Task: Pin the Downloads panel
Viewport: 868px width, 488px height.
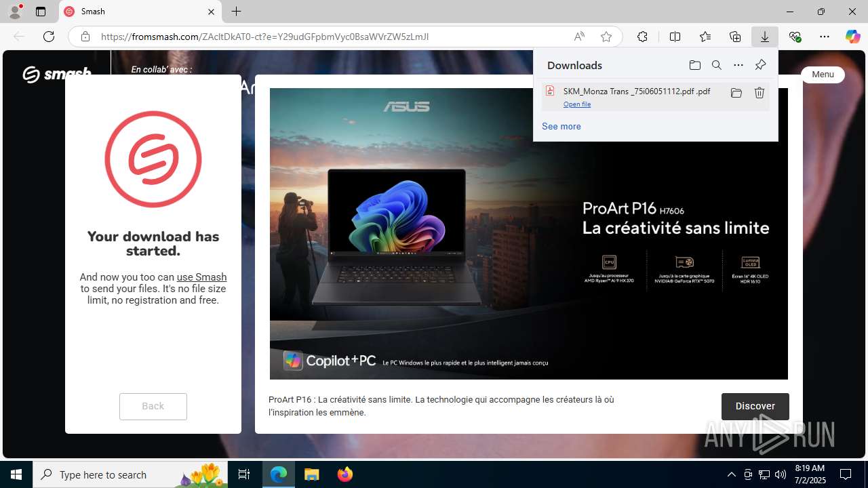Action: pyautogui.click(x=760, y=65)
